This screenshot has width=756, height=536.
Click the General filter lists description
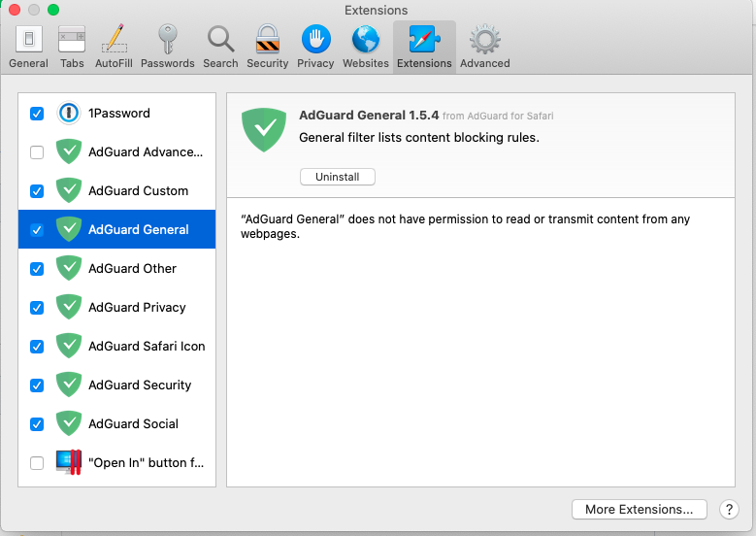tap(419, 138)
